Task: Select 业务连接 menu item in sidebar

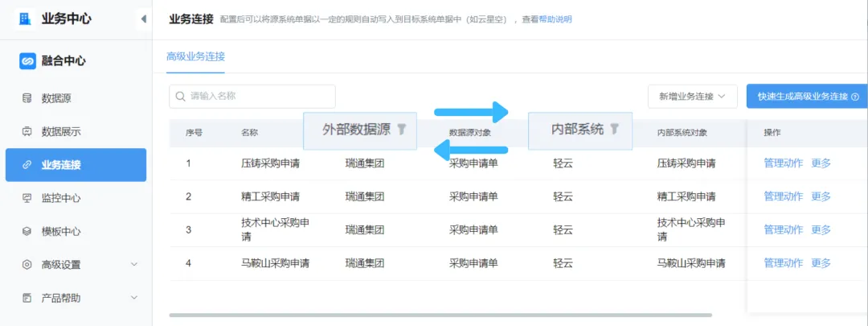Action: pyautogui.click(x=76, y=165)
